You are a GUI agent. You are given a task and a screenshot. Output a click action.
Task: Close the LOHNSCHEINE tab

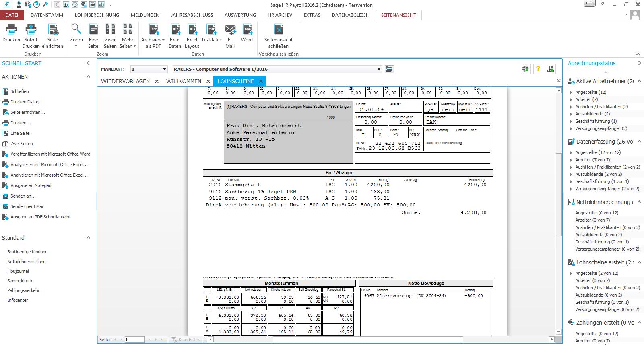coord(261,82)
